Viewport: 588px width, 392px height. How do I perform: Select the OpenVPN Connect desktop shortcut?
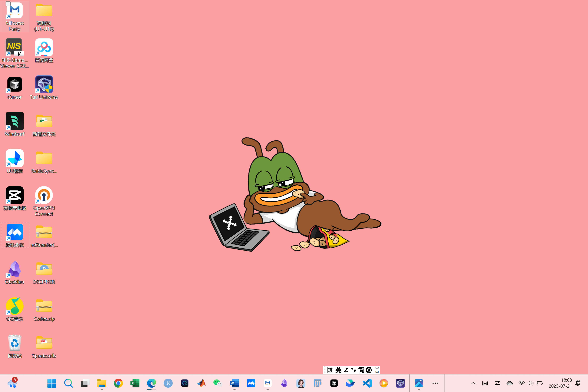(44, 201)
